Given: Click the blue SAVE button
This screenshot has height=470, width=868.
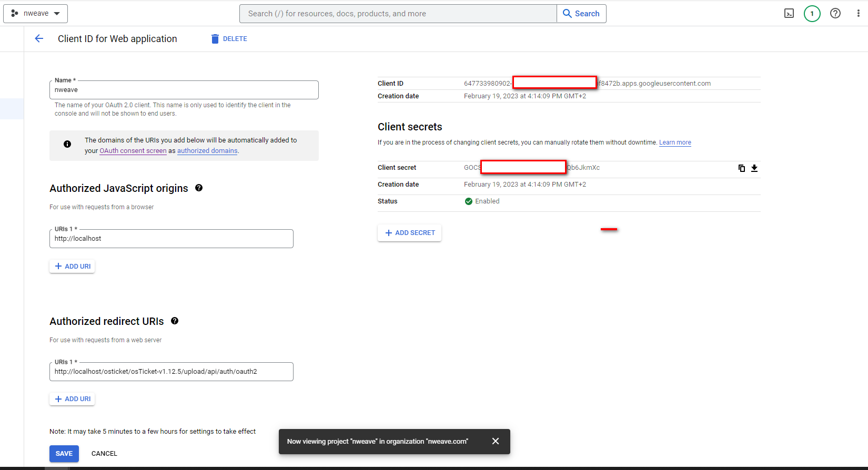Looking at the screenshot, I should point(64,454).
